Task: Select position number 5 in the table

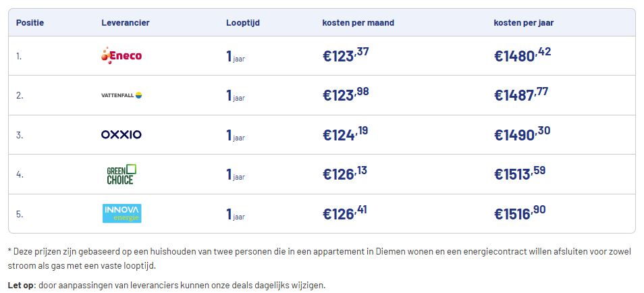Action: click(20, 214)
